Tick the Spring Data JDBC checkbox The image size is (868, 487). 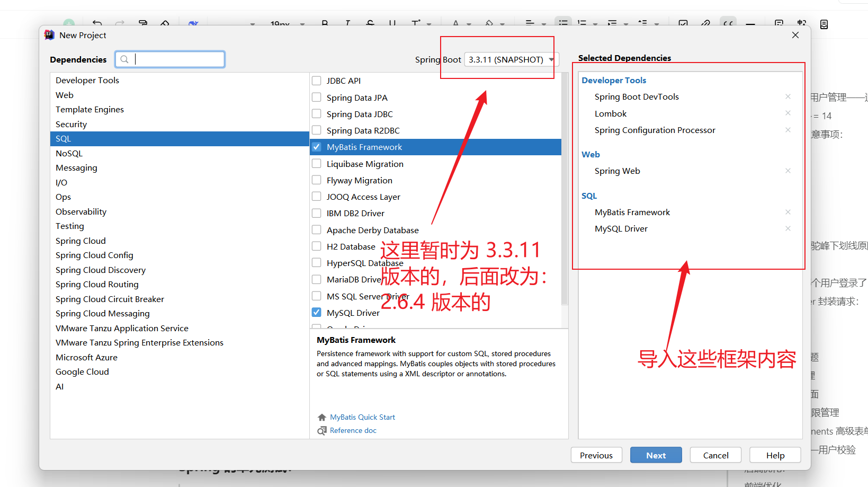coord(317,114)
